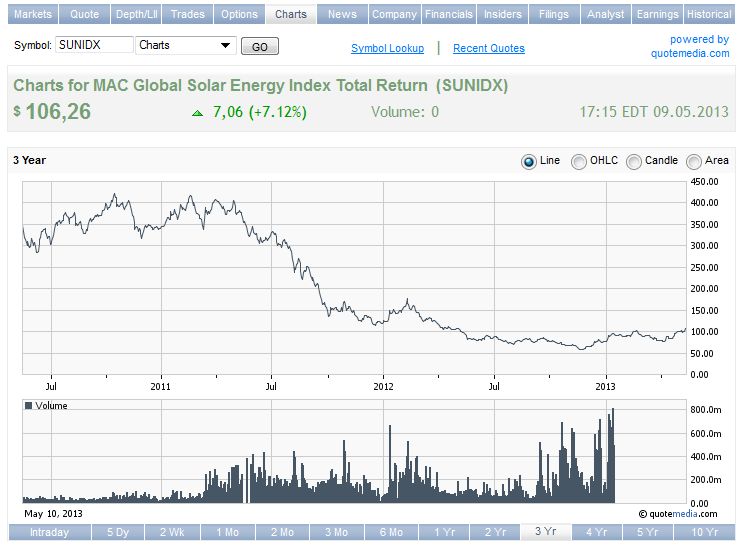Open the Insiders tab
This screenshot has height=547, width=745.
pos(502,14)
